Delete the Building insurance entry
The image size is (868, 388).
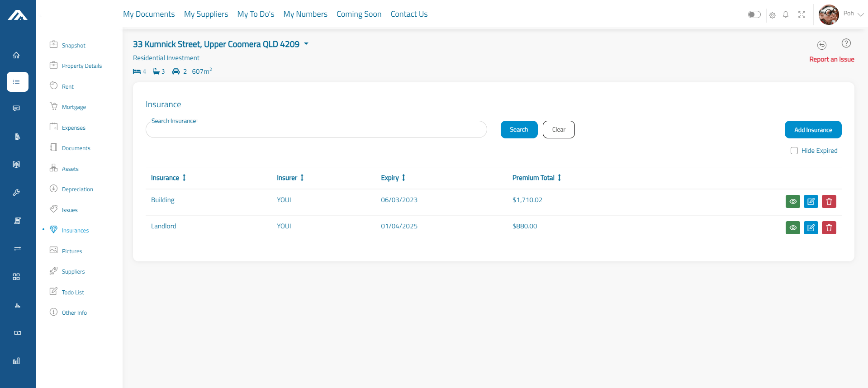[x=829, y=201]
